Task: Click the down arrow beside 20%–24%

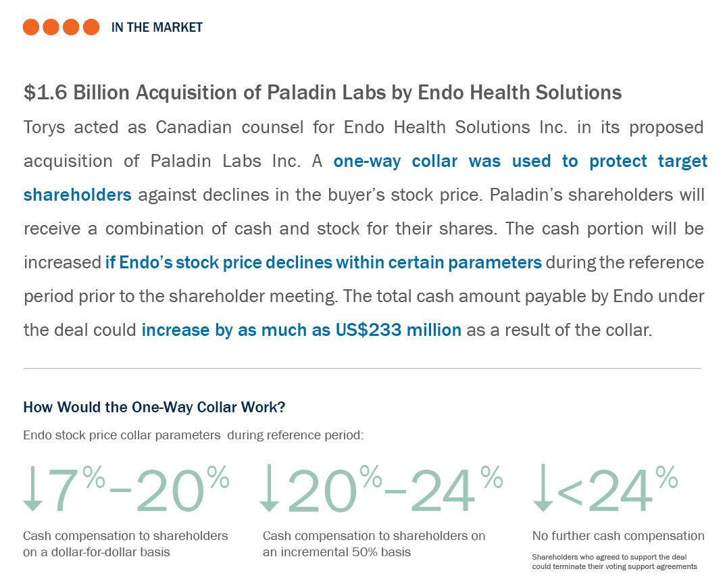Action: [269, 489]
